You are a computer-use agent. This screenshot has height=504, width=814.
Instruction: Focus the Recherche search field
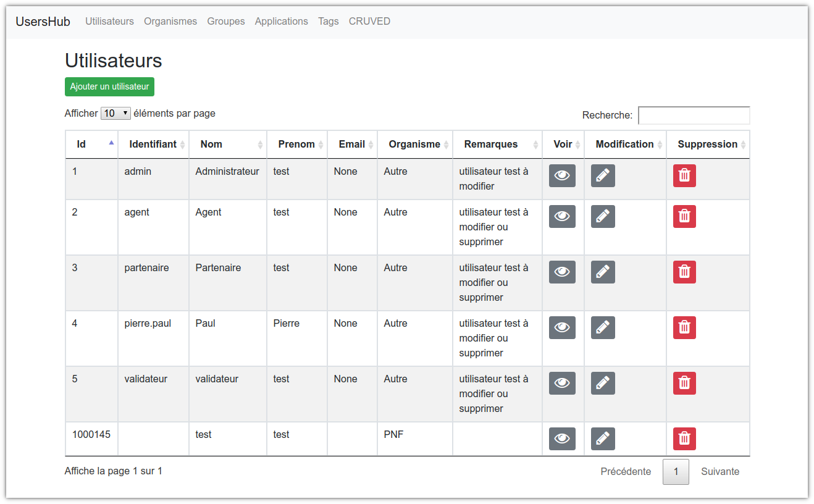coord(694,115)
